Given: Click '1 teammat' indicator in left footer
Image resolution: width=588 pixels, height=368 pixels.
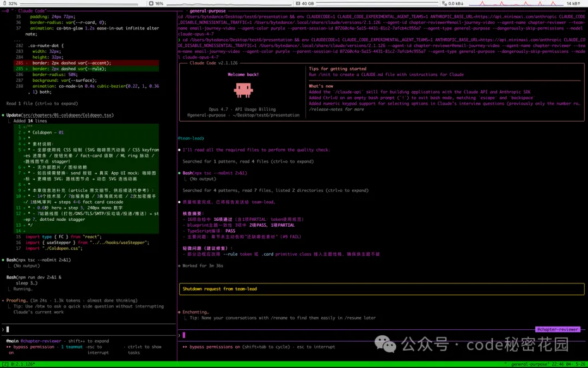Looking at the screenshot, I should 72,347.
